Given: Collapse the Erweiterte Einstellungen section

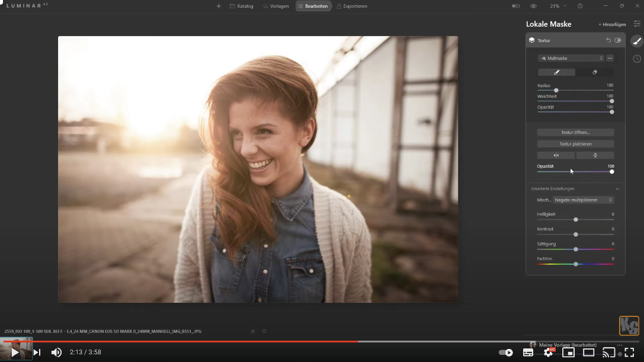Looking at the screenshot, I should (617, 189).
